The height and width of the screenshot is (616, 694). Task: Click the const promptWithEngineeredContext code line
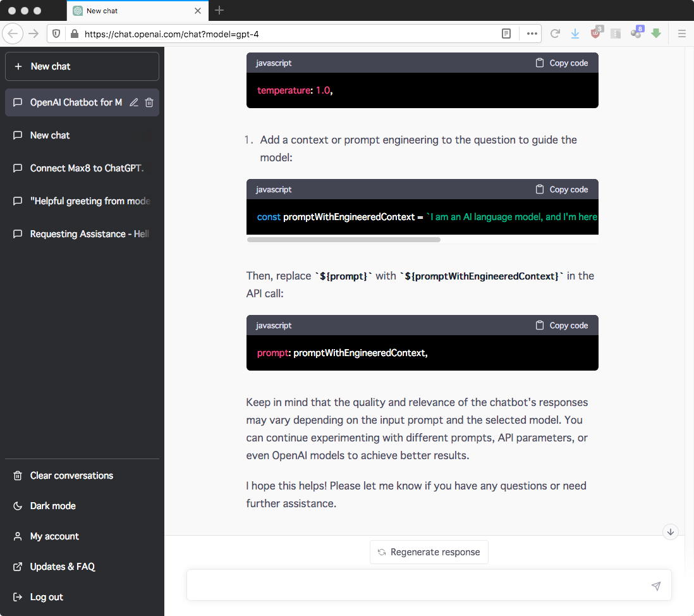427,217
